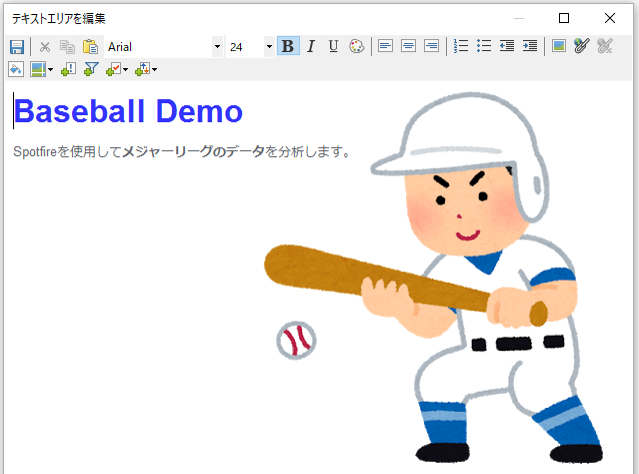The image size is (639, 474).
Task: Expand the property control dropdown arrow
Action: [126, 70]
